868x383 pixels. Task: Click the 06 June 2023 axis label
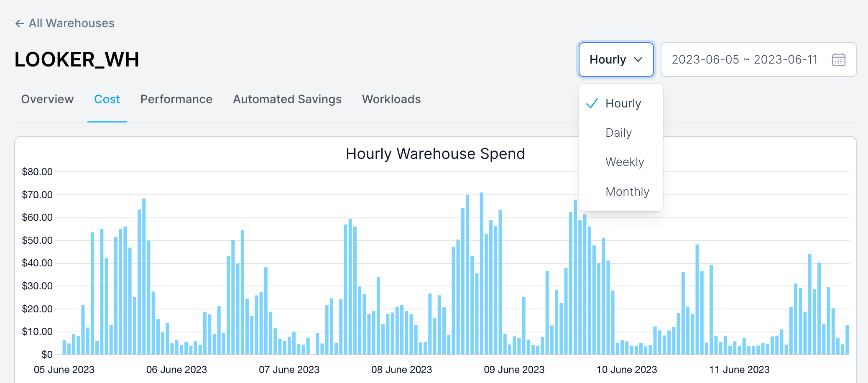176,370
